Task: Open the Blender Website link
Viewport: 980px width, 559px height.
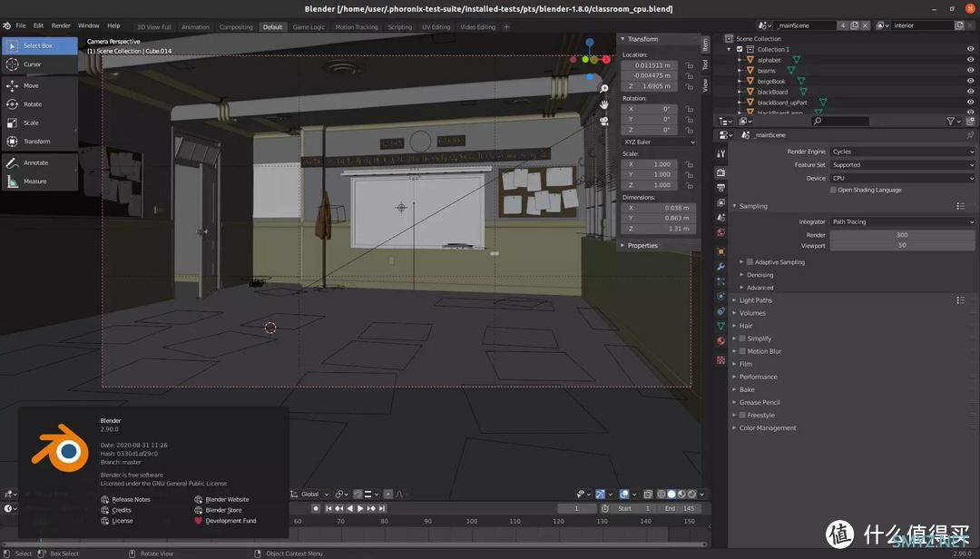Action: [x=227, y=500]
